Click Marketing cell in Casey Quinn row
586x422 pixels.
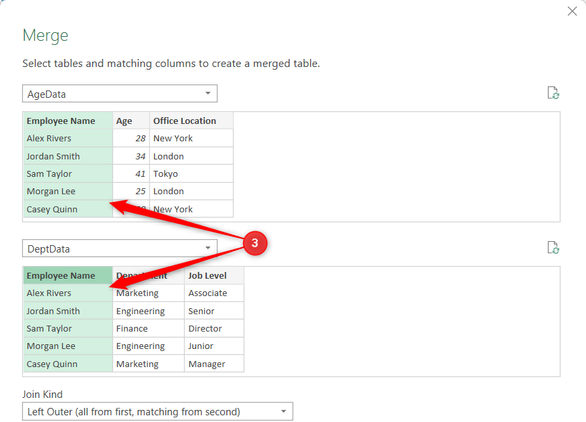coord(148,364)
